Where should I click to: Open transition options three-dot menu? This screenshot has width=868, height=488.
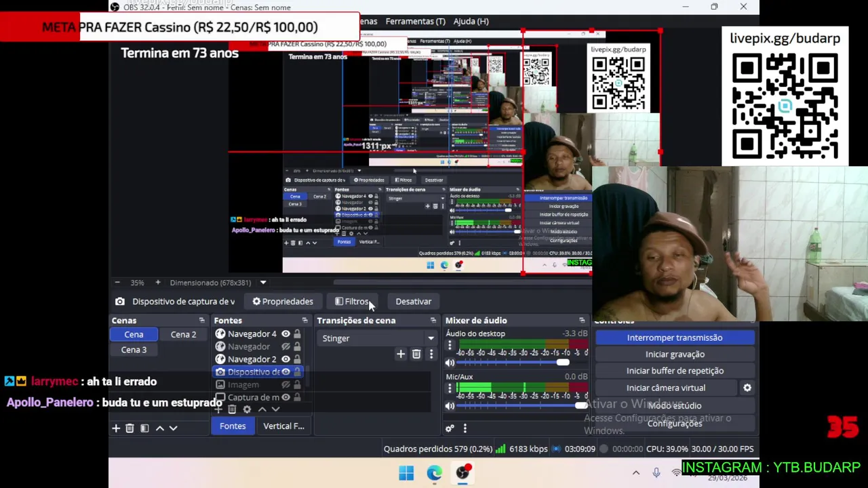(431, 354)
